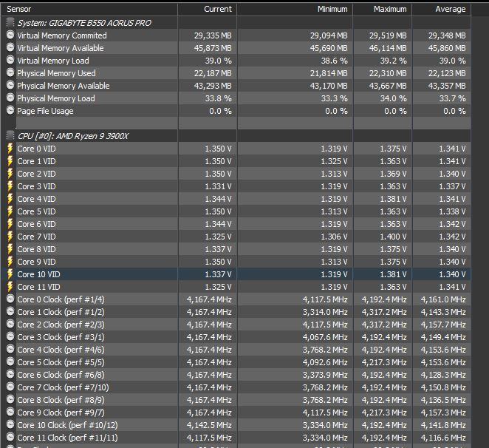Click the clock icon for Core 1 Clock
This screenshot has height=448, width=489.
click(x=10, y=311)
